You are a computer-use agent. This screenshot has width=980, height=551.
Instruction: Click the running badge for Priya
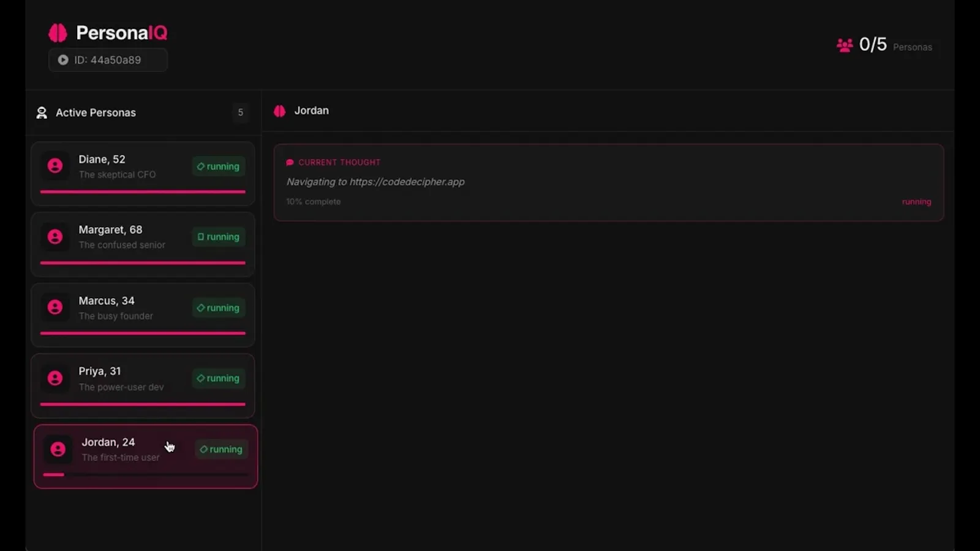click(x=219, y=378)
